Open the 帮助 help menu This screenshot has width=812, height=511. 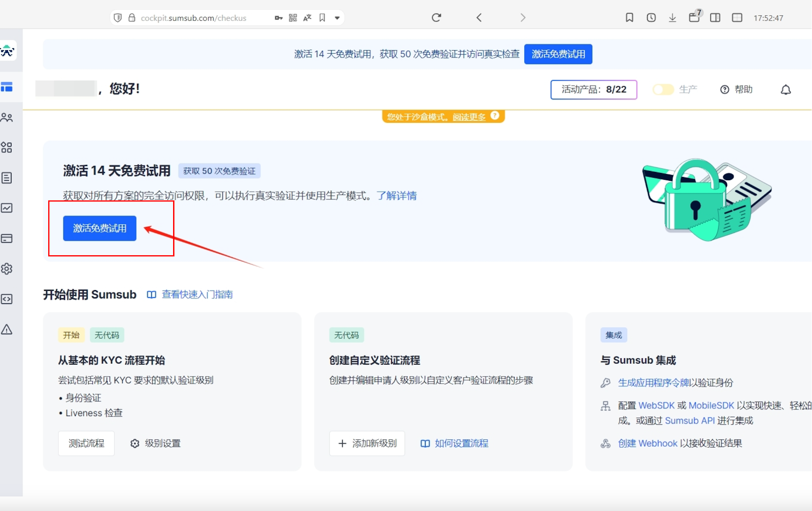click(x=736, y=90)
